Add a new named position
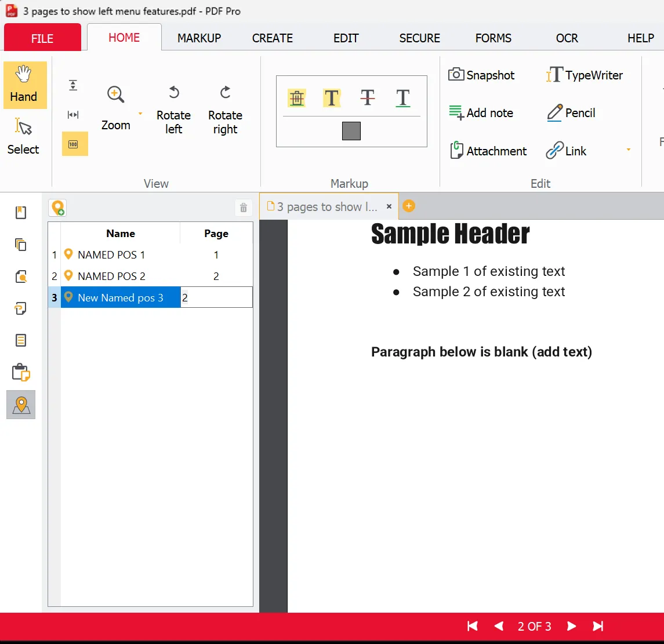This screenshot has width=664, height=644. (58, 208)
